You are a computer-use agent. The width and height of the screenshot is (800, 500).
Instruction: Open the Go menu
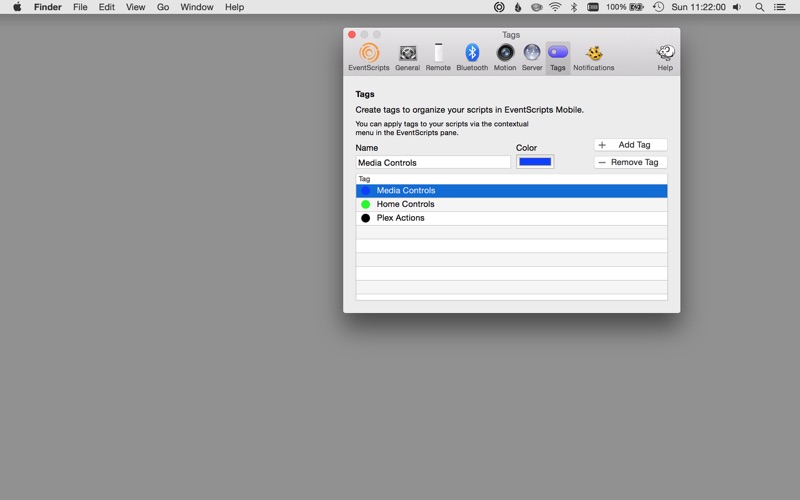[x=163, y=7]
